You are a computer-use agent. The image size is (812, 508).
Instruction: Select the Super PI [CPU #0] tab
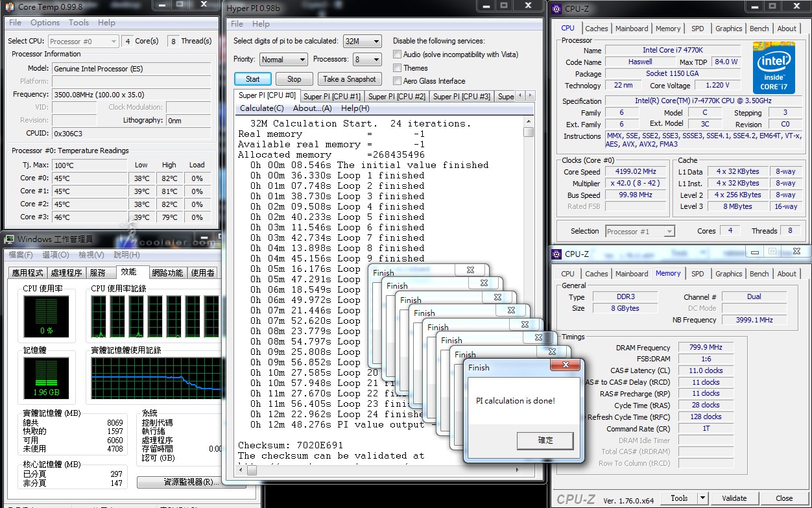(x=267, y=95)
